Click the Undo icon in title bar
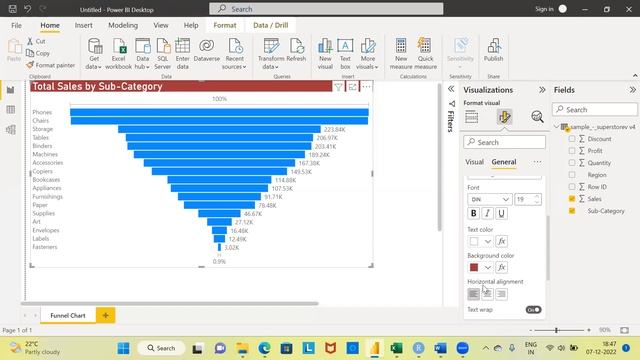640x360 pixels. coord(27,9)
